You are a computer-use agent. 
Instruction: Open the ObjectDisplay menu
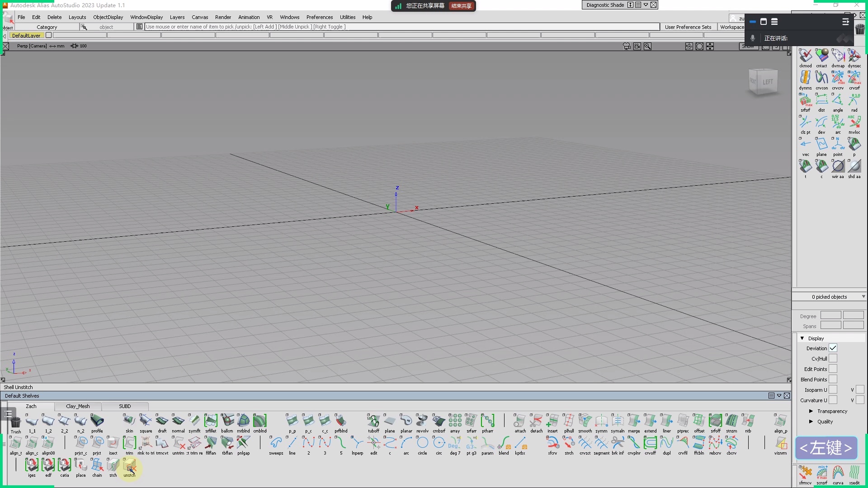108,17
